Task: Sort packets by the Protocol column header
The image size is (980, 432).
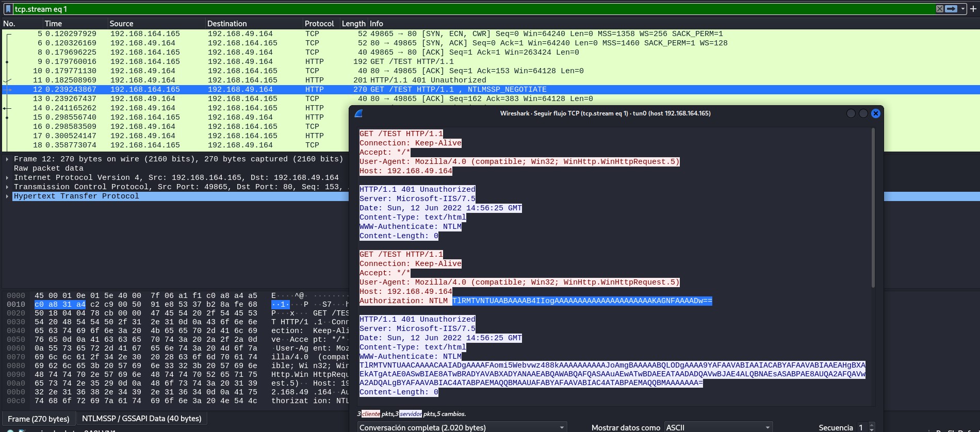Action: pos(319,24)
